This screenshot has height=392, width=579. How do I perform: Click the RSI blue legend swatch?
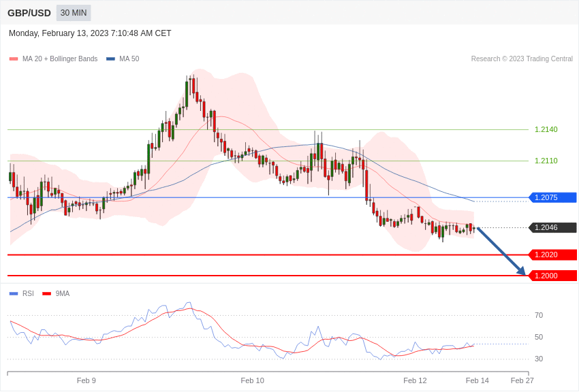coord(14,294)
